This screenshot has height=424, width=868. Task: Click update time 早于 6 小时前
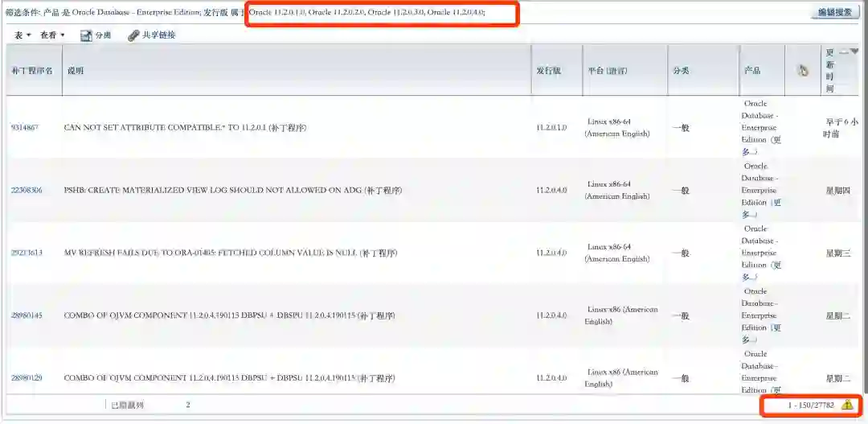[x=841, y=127]
